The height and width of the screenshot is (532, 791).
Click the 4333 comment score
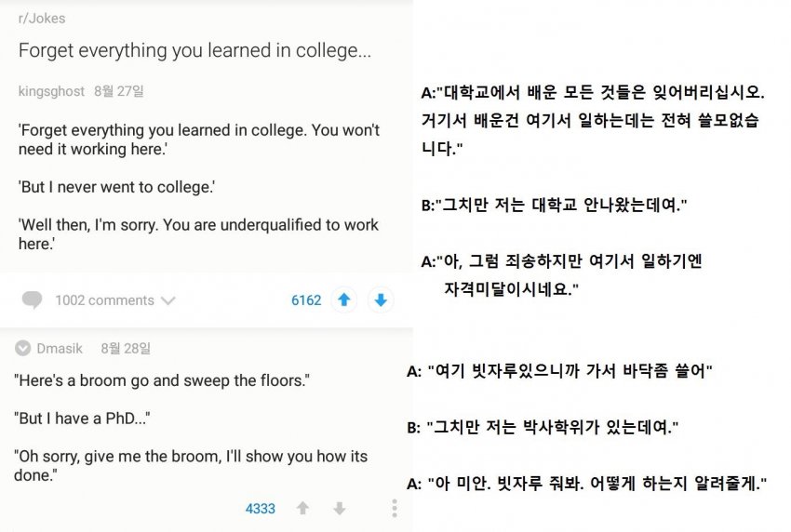tap(261, 509)
